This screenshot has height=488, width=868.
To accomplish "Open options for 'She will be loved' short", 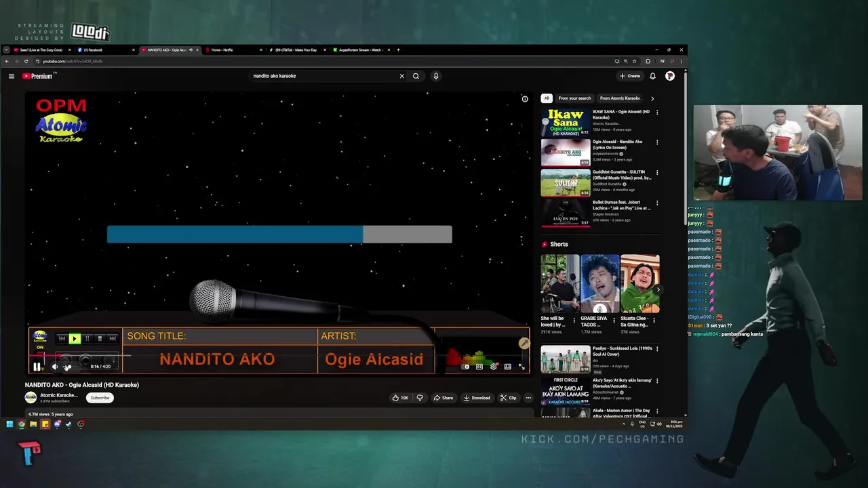I will click(575, 320).
